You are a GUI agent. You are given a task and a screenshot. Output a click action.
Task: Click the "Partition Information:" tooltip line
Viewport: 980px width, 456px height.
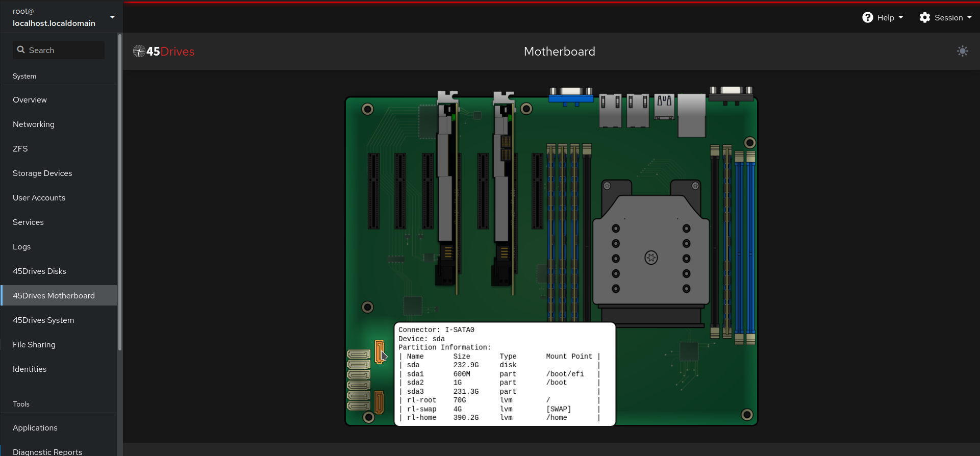point(444,347)
